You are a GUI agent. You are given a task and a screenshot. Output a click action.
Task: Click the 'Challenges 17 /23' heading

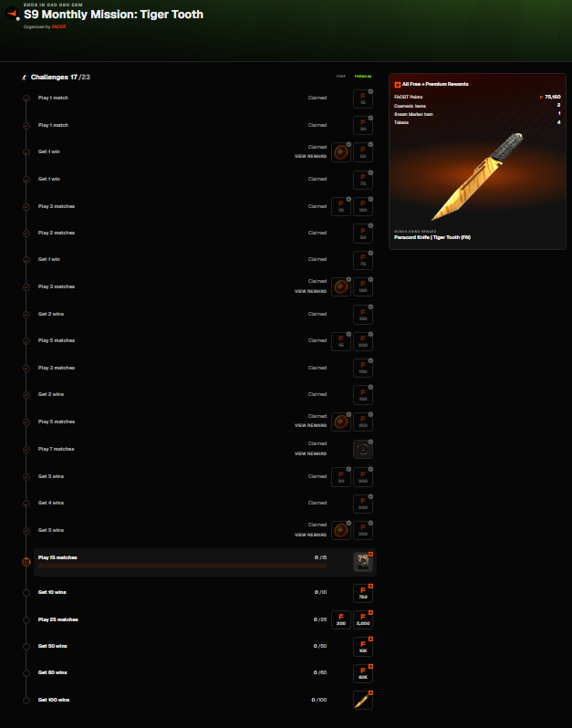point(60,77)
